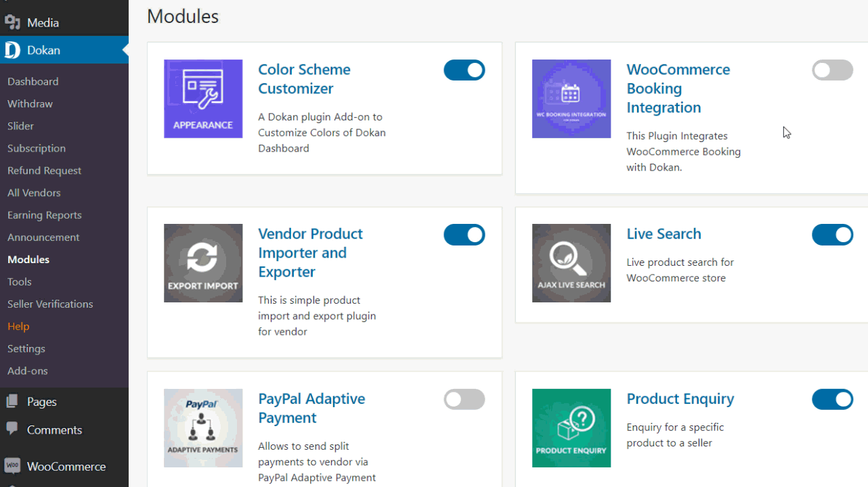Click the Modules page heading
Image resolution: width=868 pixels, height=487 pixels.
[x=183, y=16]
